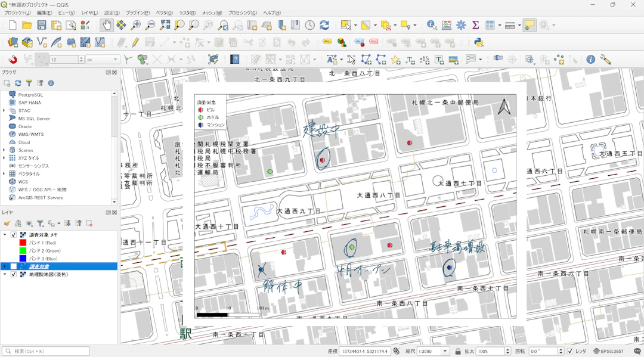Open the Data Source Manager icon
The height and width of the screenshot is (357, 644).
pos(13,42)
